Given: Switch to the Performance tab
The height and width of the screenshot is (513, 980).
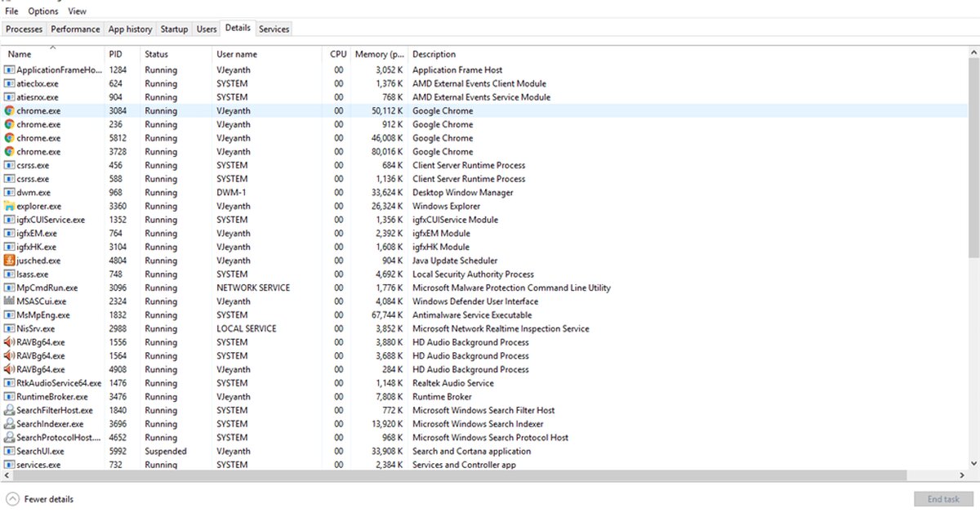Looking at the screenshot, I should [x=75, y=29].
